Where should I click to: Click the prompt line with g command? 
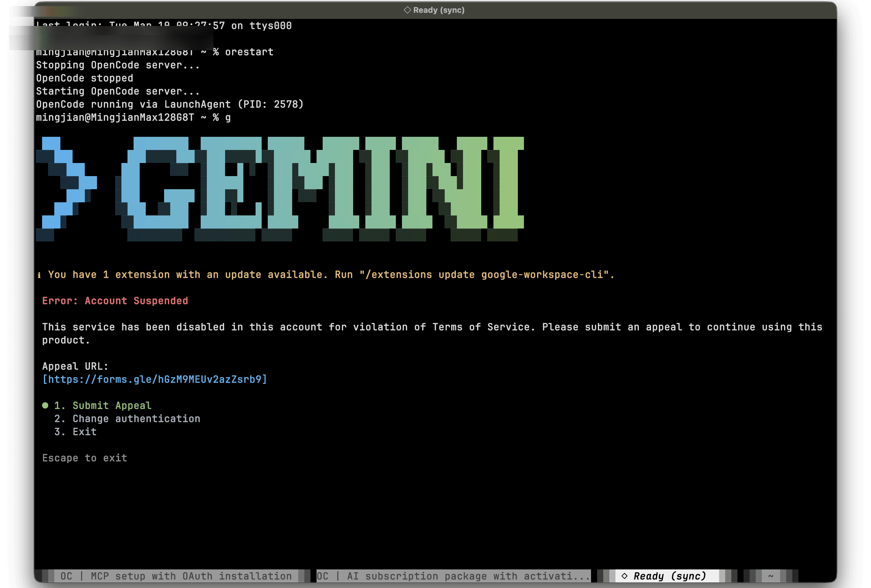(x=133, y=118)
